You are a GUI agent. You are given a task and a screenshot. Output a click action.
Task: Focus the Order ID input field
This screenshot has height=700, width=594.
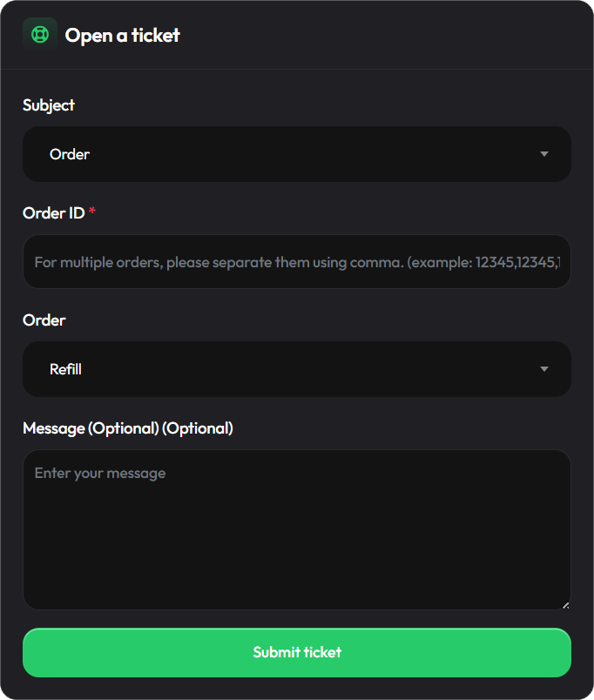[297, 261]
